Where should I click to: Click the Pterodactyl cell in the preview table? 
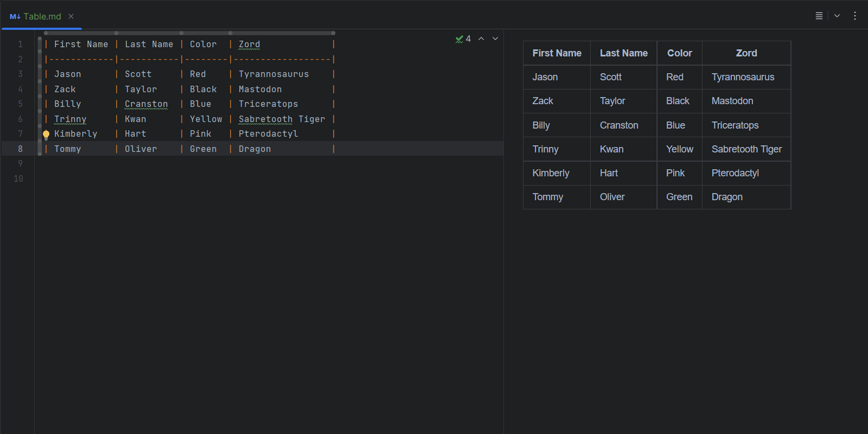point(735,173)
